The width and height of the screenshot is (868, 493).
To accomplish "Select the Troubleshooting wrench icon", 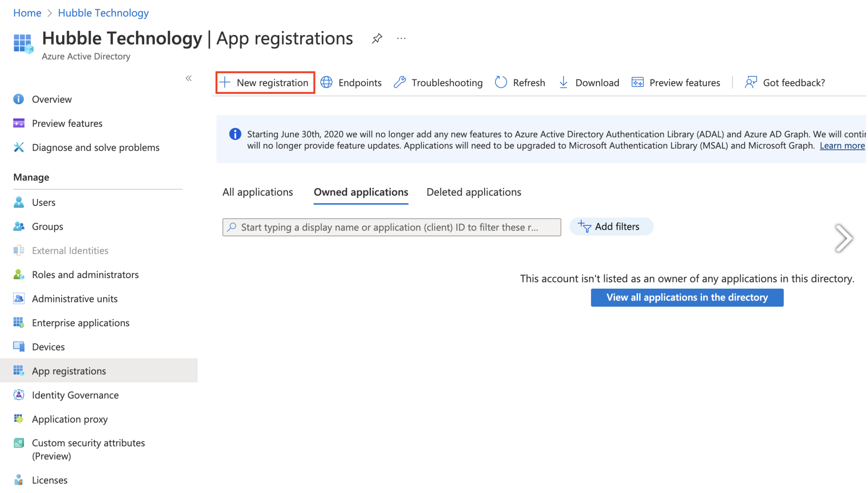I will click(399, 82).
